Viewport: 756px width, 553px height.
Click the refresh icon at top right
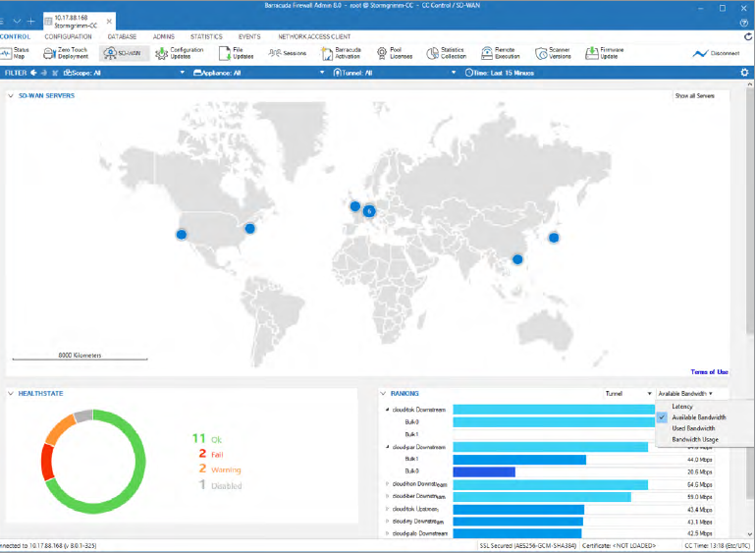click(748, 36)
